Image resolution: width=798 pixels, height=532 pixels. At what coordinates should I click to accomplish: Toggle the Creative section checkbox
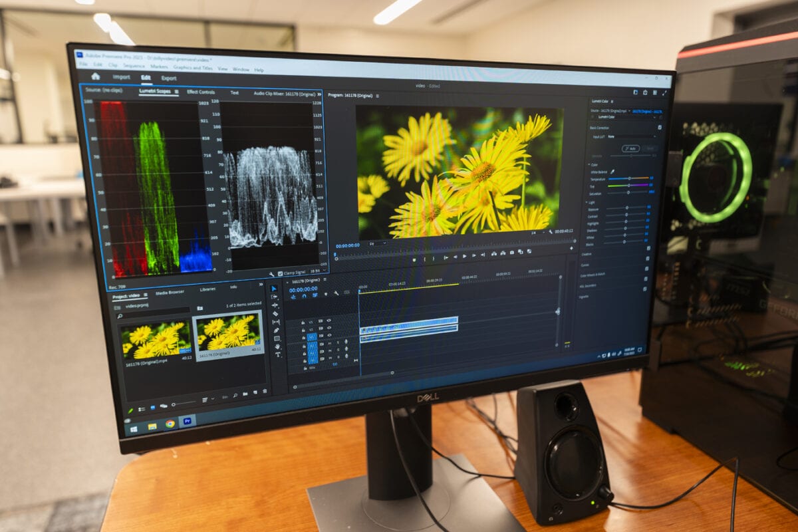[648, 248]
